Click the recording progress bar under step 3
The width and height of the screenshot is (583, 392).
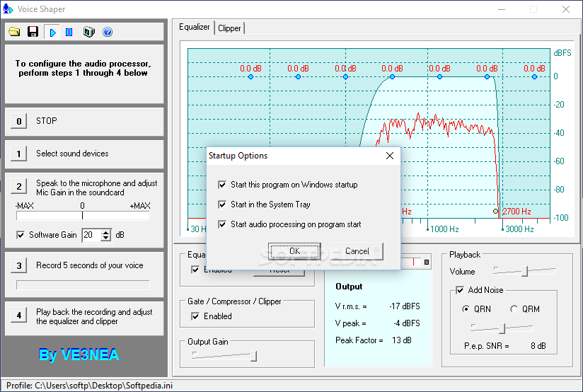tap(83, 285)
